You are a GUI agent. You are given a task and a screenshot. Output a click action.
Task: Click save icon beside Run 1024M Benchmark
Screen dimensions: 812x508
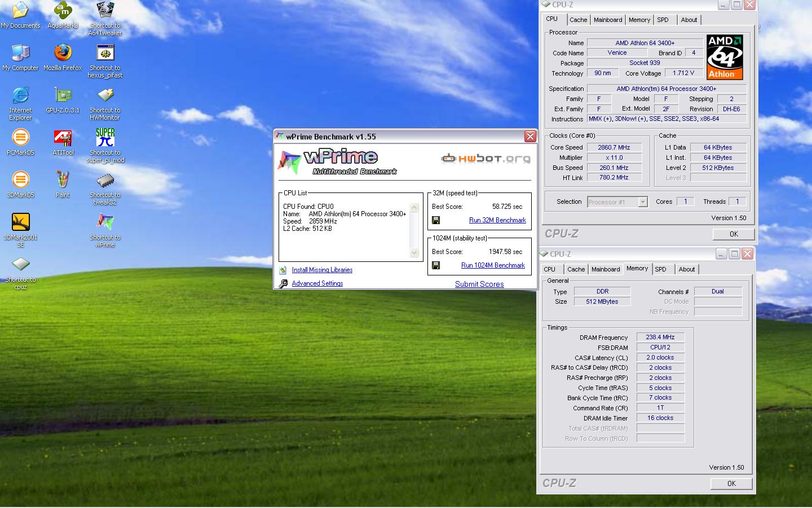coord(436,265)
